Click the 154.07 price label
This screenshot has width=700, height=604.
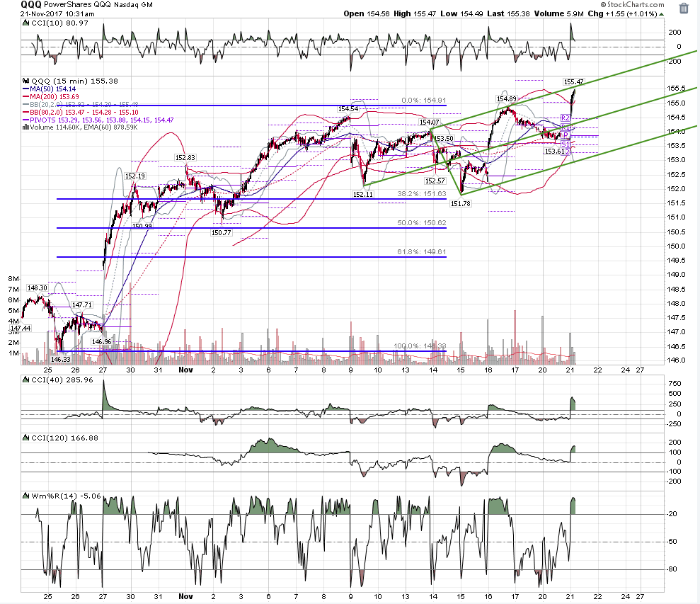coord(429,122)
